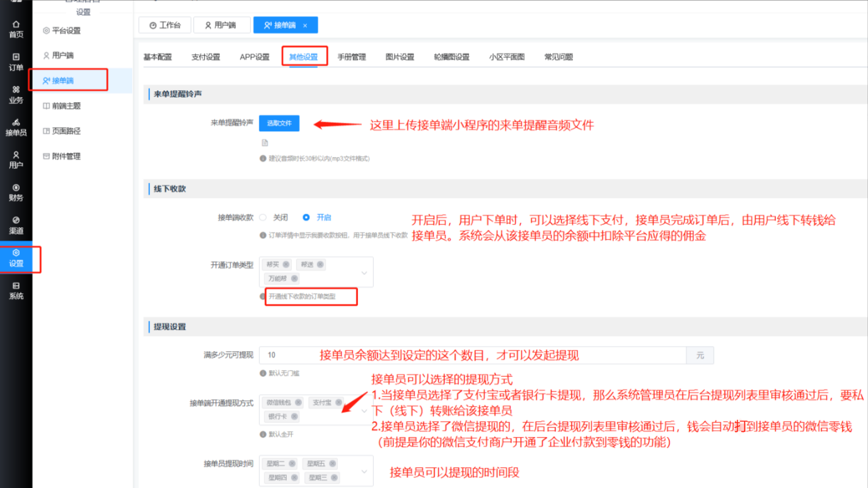Expand the 开通订单类型 dropdown arrow
This screenshot has height=488, width=868.
[x=364, y=273]
